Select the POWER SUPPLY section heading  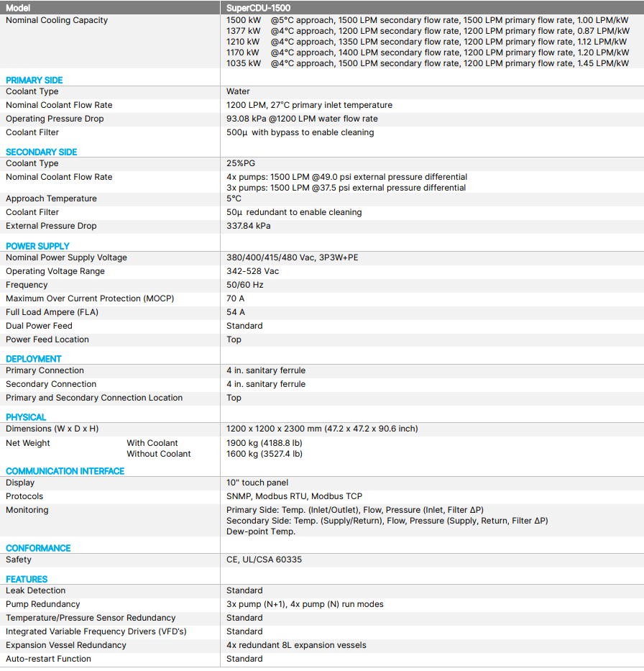coord(38,246)
